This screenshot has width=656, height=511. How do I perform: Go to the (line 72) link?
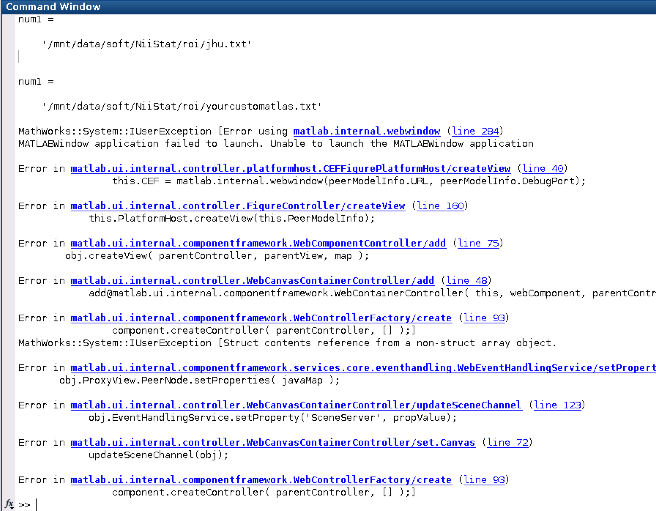pos(507,441)
